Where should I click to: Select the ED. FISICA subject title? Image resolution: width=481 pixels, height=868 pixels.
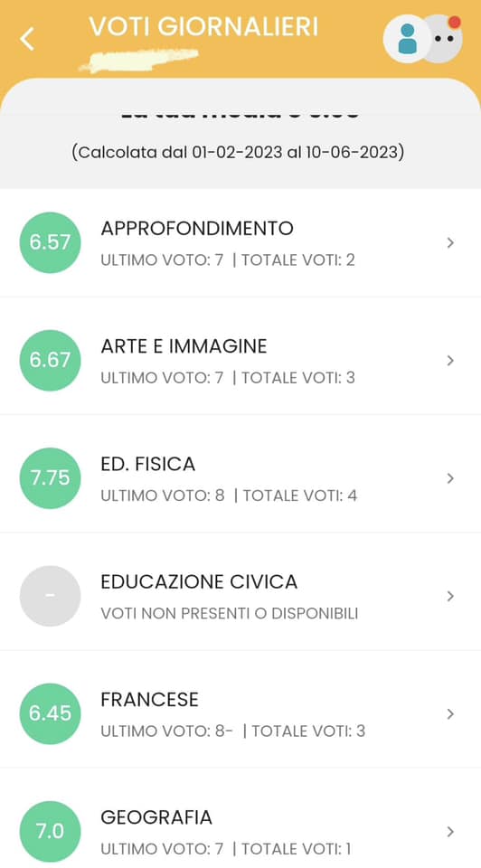(x=147, y=464)
